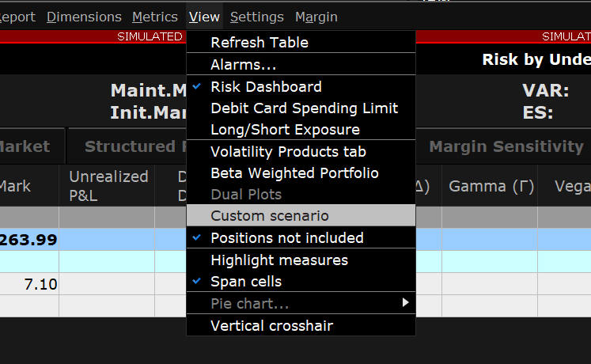This screenshot has width=591, height=364.
Task: Show the Volatility Products tab
Action: click(x=288, y=152)
